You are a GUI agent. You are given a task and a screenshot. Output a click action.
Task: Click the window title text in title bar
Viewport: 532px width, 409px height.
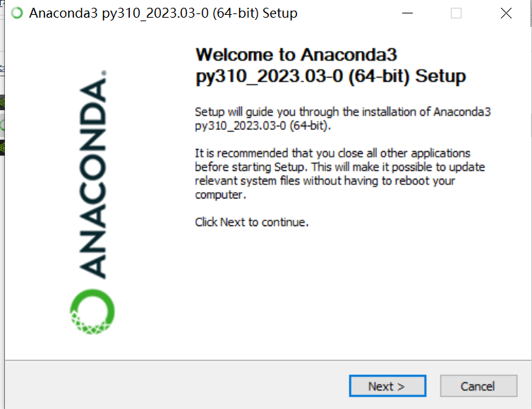(163, 13)
